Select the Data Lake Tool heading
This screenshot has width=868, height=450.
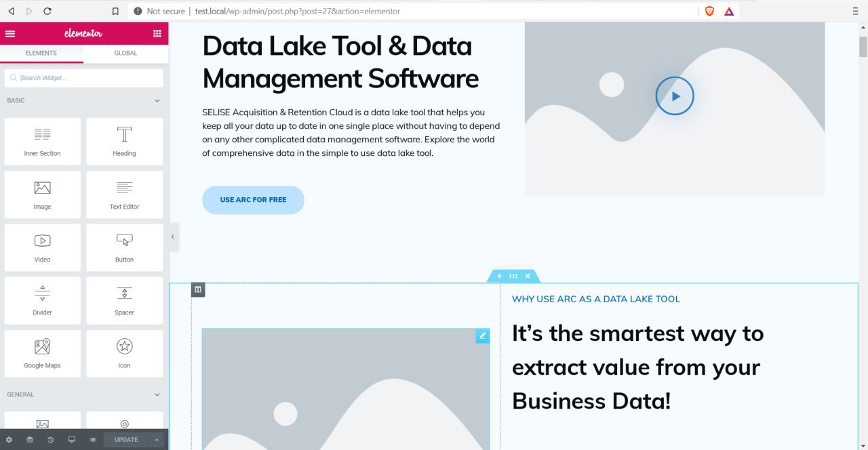(340, 62)
